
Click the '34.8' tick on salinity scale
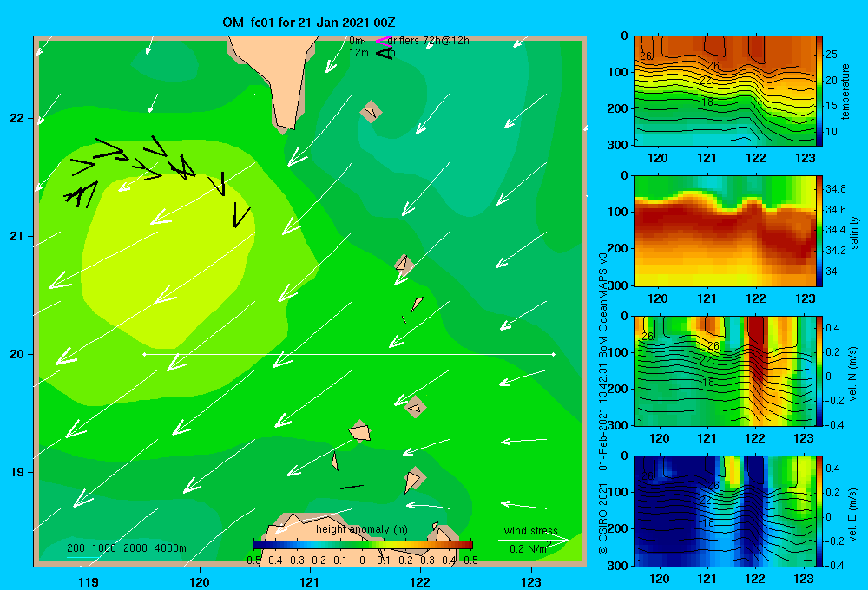(835, 189)
